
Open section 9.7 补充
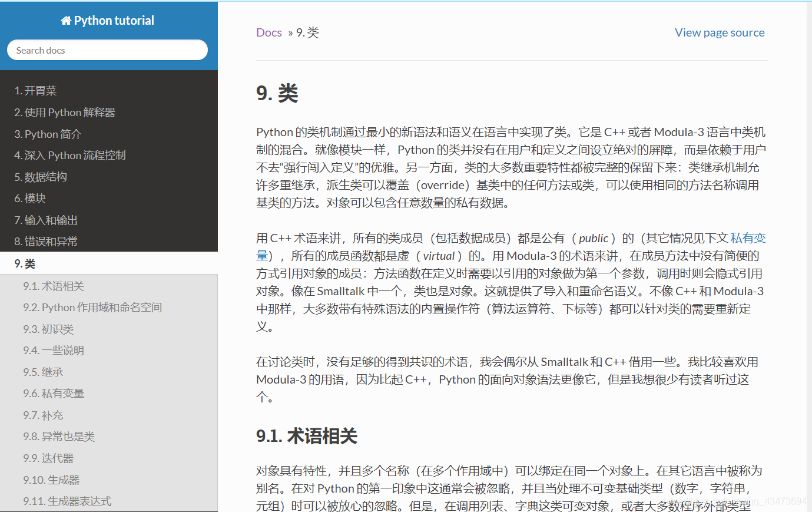pos(44,415)
